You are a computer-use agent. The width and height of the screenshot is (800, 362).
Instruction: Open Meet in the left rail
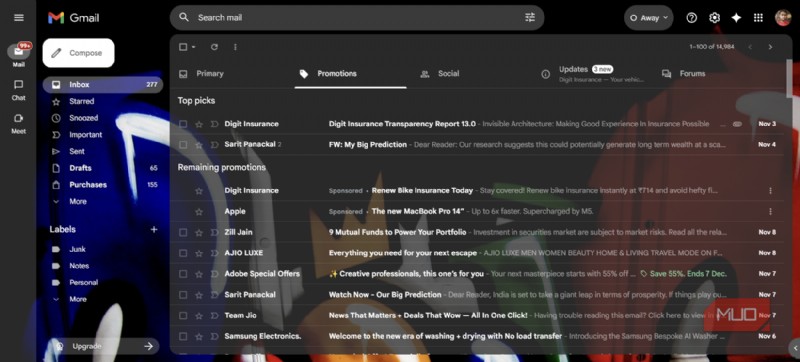tap(18, 123)
